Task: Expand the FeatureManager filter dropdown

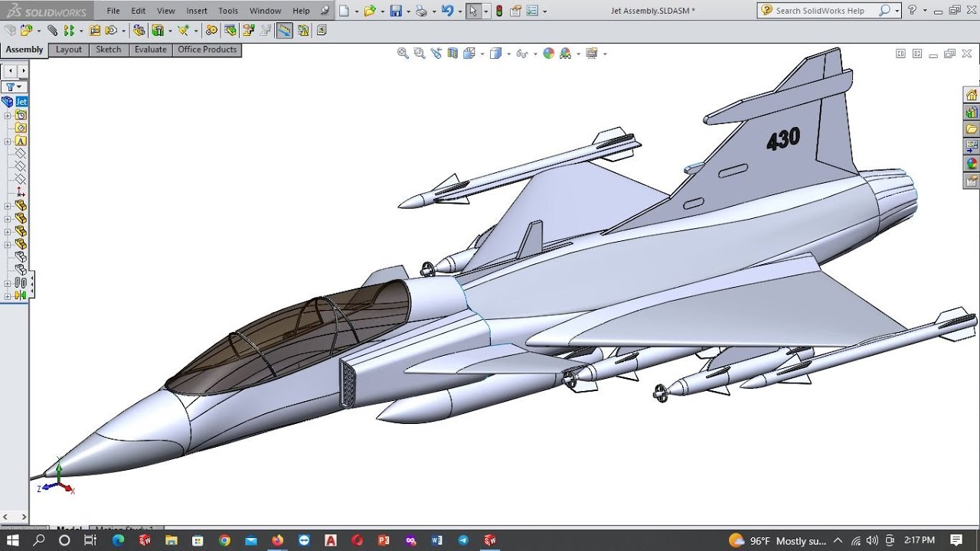Action: (x=20, y=87)
